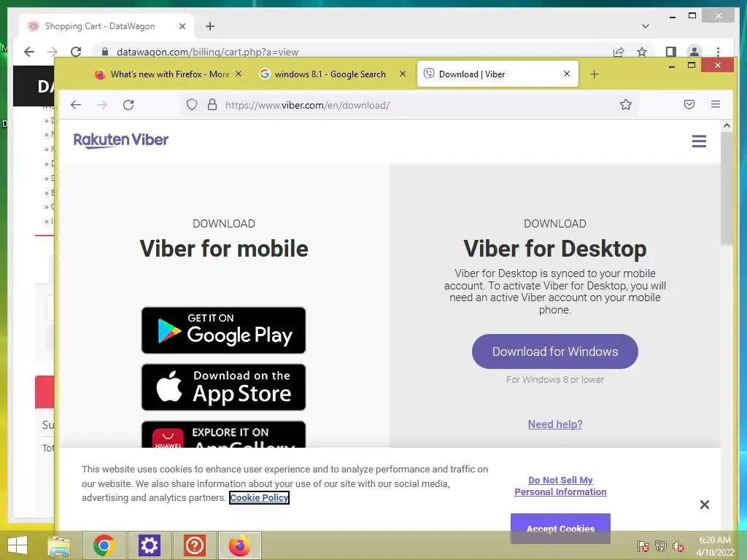Open network icon in system tray
Image resolution: width=747 pixels, height=560 pixels.
click(x=661, y=546)
